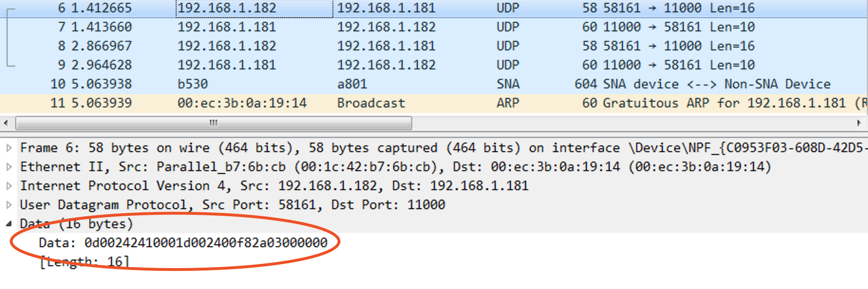
Task: Click destination 192.168.1.182 in packet 7
Action: coord(386,27)
